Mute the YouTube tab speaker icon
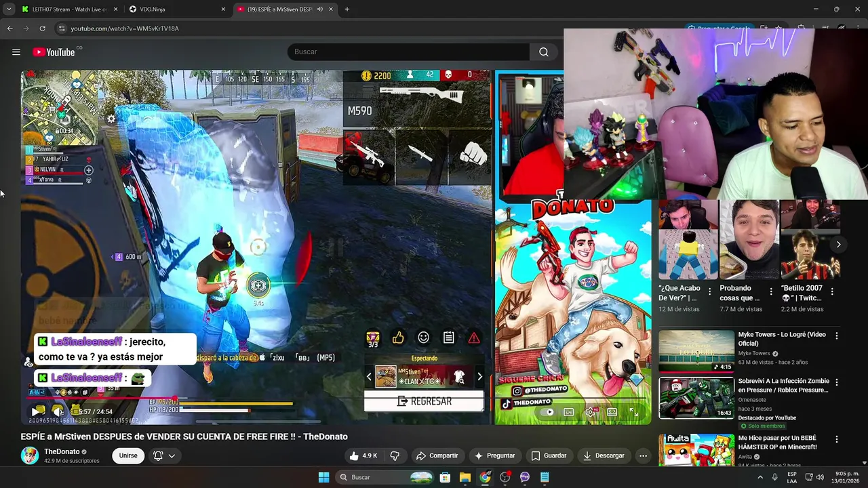This screenshot has height=488, width=868. 320,9
